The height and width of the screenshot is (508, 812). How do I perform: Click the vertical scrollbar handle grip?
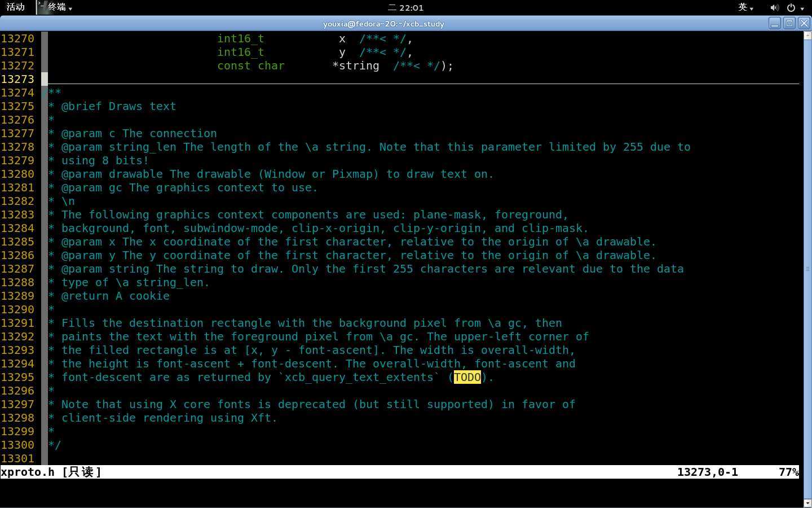807,269
